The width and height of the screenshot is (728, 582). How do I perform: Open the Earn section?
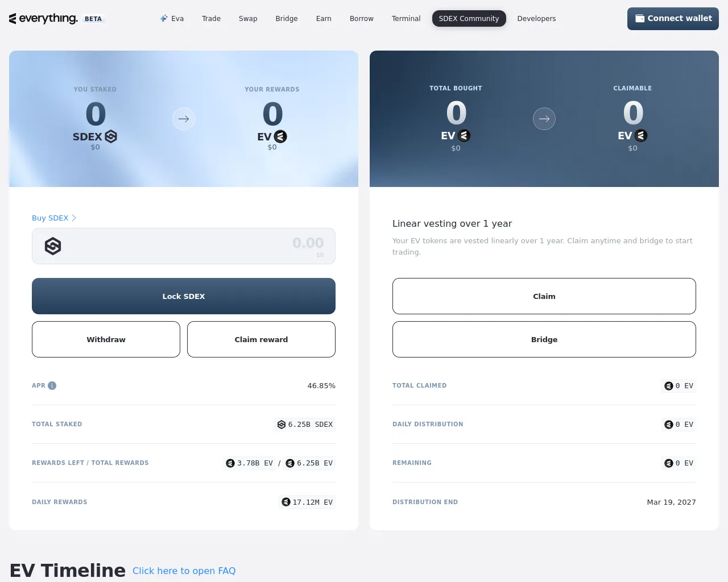324,18
